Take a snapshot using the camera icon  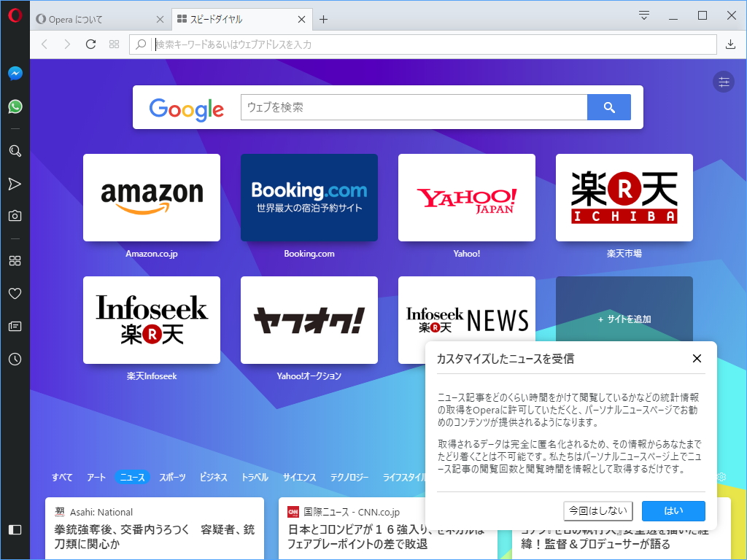pos(15,217)
